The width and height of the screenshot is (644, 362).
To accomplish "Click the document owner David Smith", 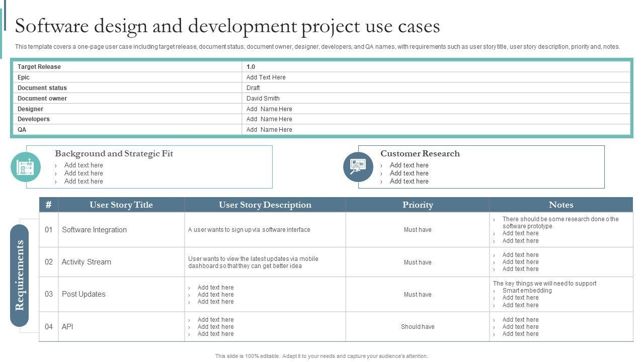I will pyautogui.click(x=263, y=99).
